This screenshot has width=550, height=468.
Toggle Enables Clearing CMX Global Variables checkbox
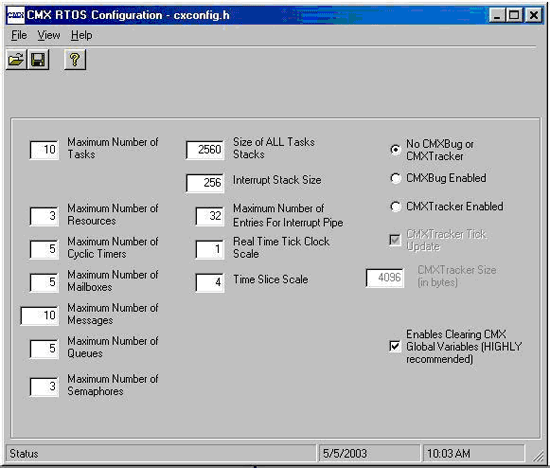coord(395,347)
